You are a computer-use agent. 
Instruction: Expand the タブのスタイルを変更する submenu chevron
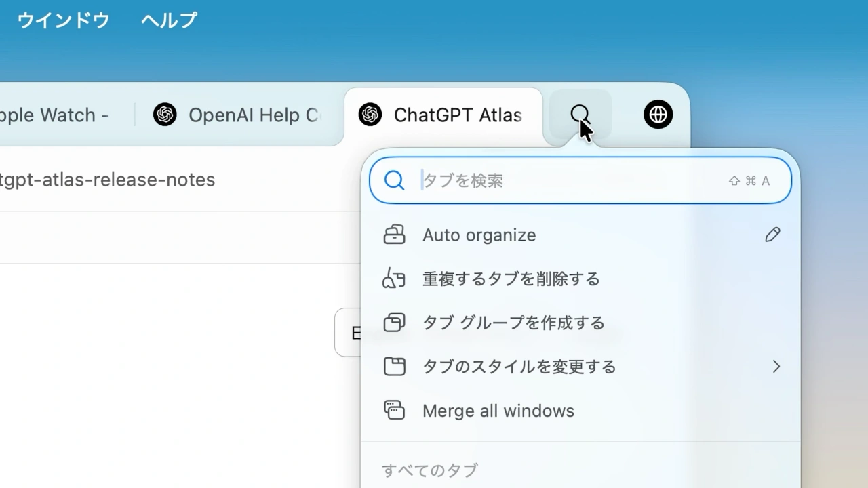click(777, 367)
